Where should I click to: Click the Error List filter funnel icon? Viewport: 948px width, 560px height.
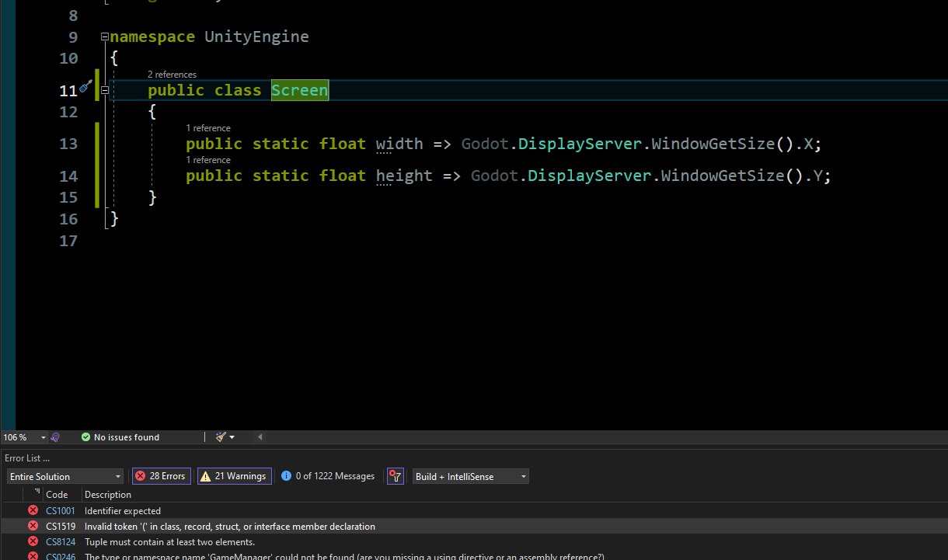tap(396, 476)
